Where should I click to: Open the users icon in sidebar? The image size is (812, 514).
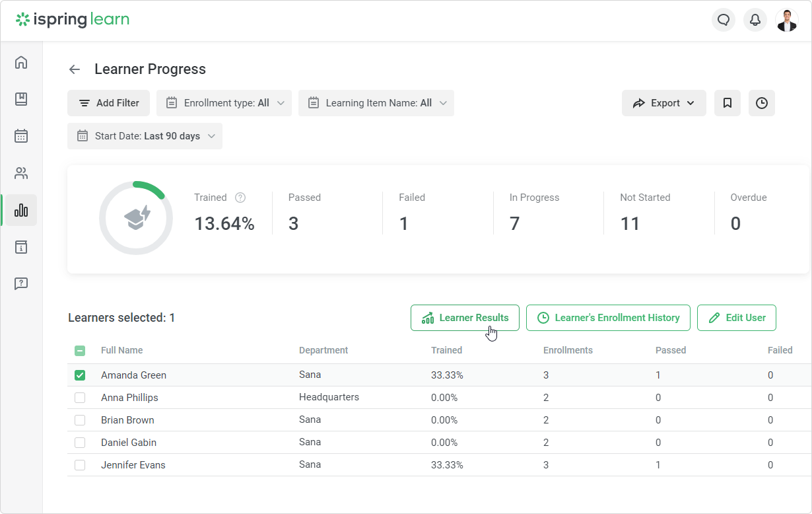[x=21, y=173]
